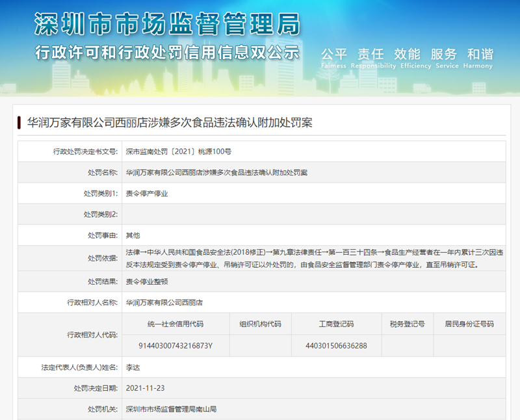Click the page heading 华润万家有限公司西丽店涉嫌多次食品违法确认附加处罚案
The height and width of the screenshot is (420, 520).
[x=170, y=123]
